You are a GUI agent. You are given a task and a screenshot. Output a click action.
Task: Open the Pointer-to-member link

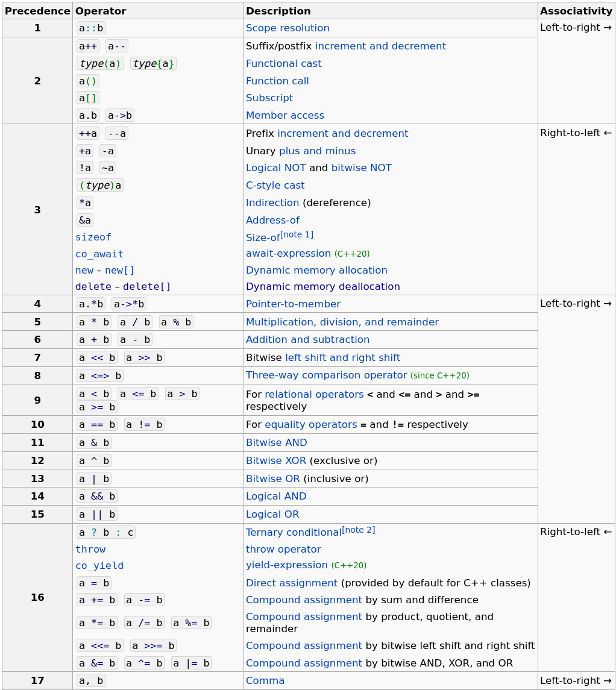(x=293, y=304)
